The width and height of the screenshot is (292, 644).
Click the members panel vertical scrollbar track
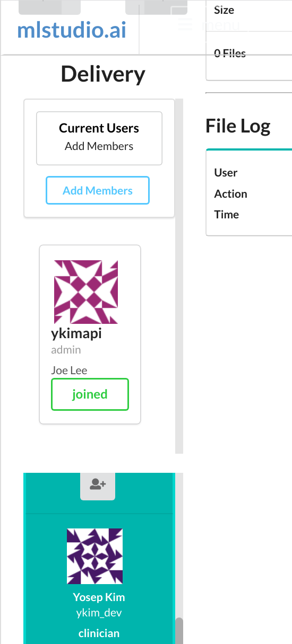[179, 276]
